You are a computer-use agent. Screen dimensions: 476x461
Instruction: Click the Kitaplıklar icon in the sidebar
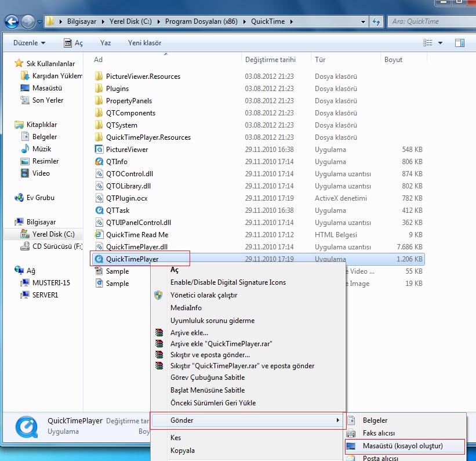(19, 125)
